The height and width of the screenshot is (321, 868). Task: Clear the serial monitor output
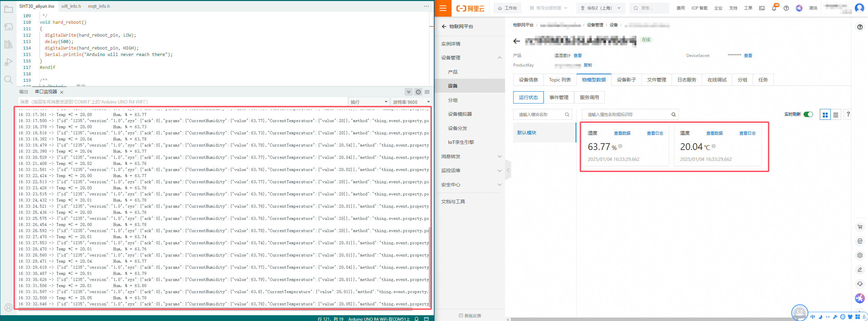coord(427,92)
